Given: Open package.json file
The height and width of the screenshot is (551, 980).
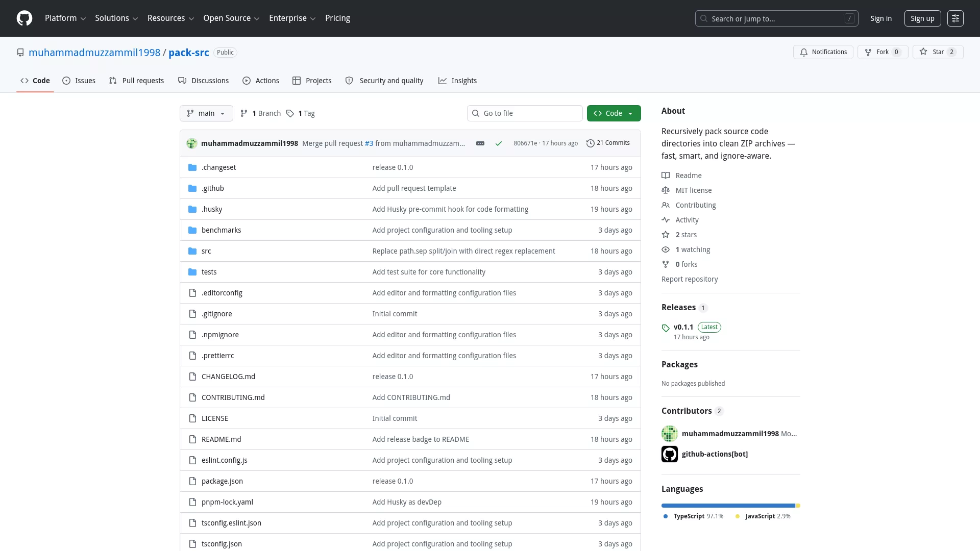Looking at the screenshot, I should pos(222,481).
